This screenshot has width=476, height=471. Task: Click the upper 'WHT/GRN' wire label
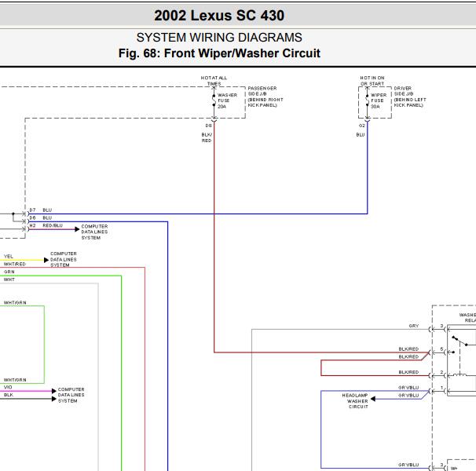[x=15, y=302]
